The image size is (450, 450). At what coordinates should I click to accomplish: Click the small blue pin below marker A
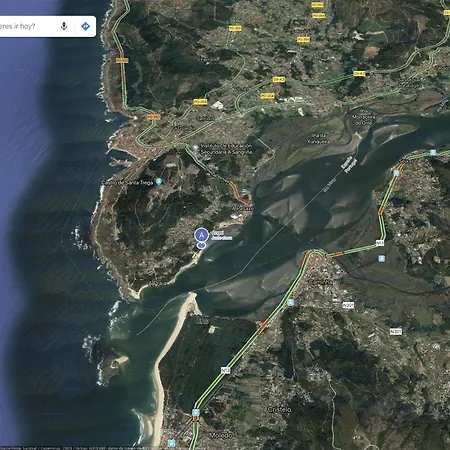[x=201, y=246]
